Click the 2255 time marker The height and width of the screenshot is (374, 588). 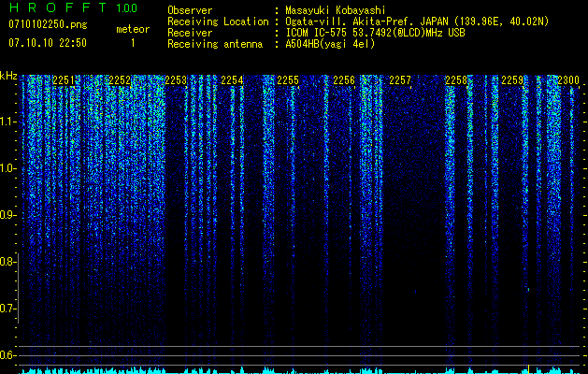288,80
